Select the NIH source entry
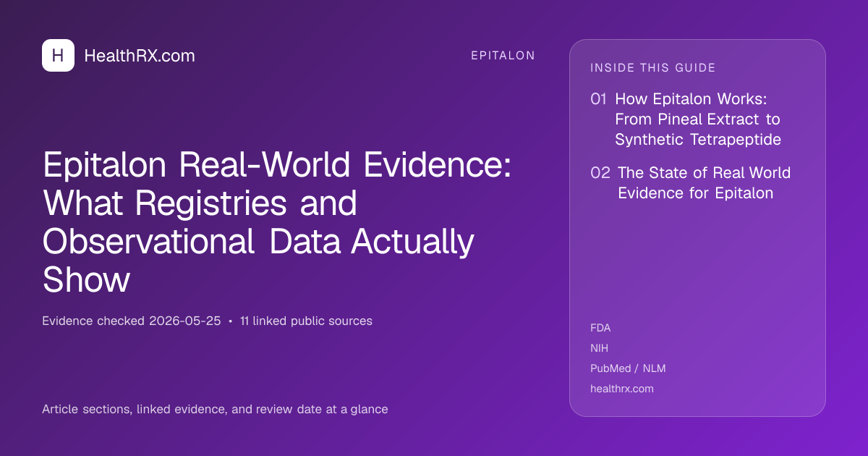The height and width of the screenshot is (456, 868). click(x=600, y=348)
